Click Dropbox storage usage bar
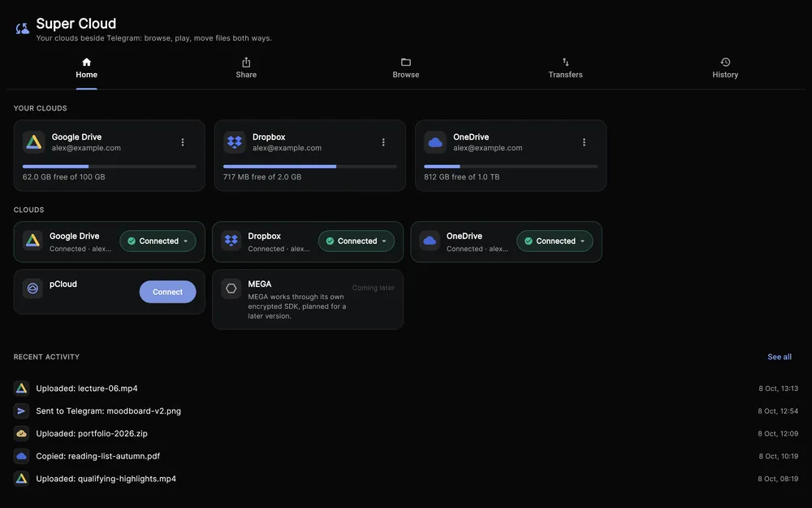The width and height of the screenshot is (812, 508). pos(310,167)
